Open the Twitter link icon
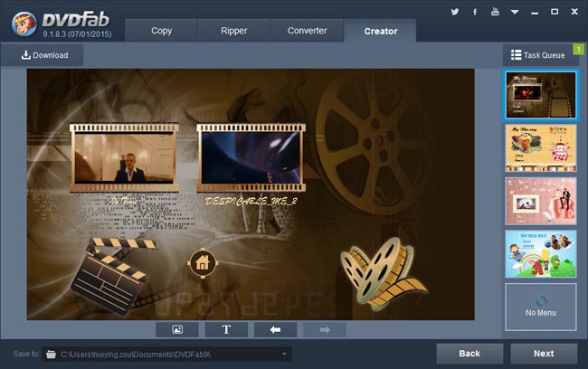Viewport: 588px width, 369px height. (x=455, y=12)
